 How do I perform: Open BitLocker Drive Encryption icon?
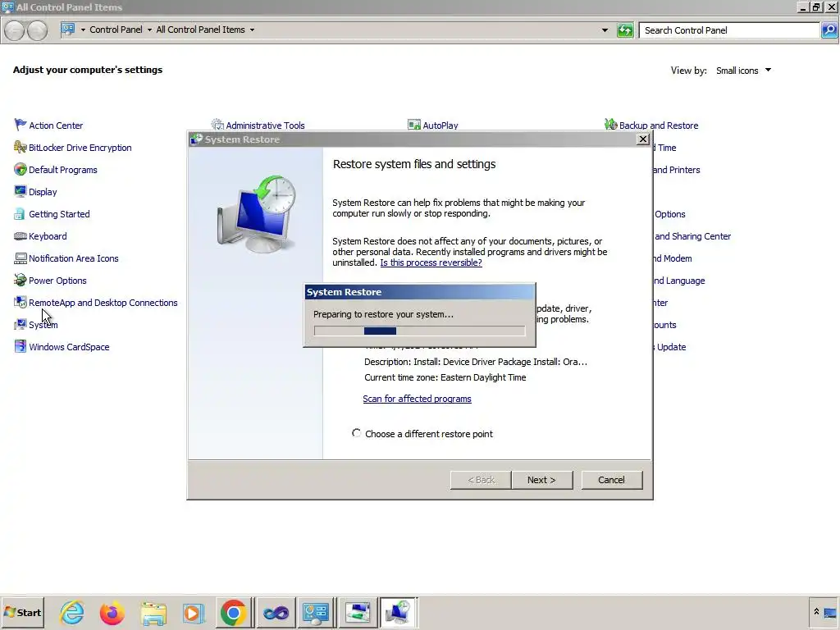point(21,148)
